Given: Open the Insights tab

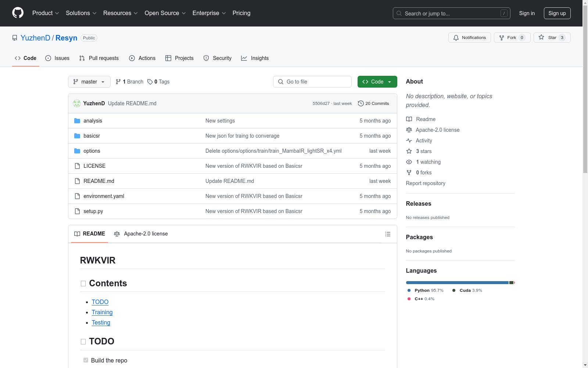Looking at the screenshot, I should point(255,58).
